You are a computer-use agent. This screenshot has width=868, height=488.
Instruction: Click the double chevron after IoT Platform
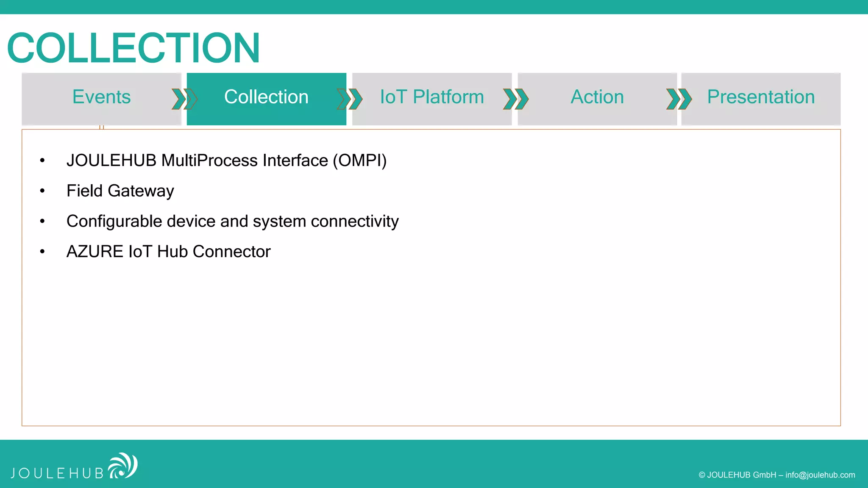(516, 99)
